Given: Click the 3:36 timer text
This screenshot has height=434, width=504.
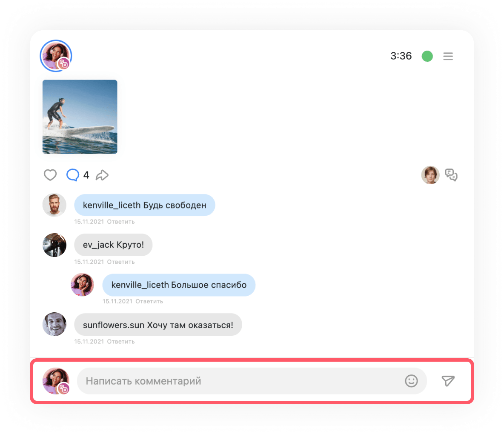Looking at the screenshot, I should click(401, 56).
